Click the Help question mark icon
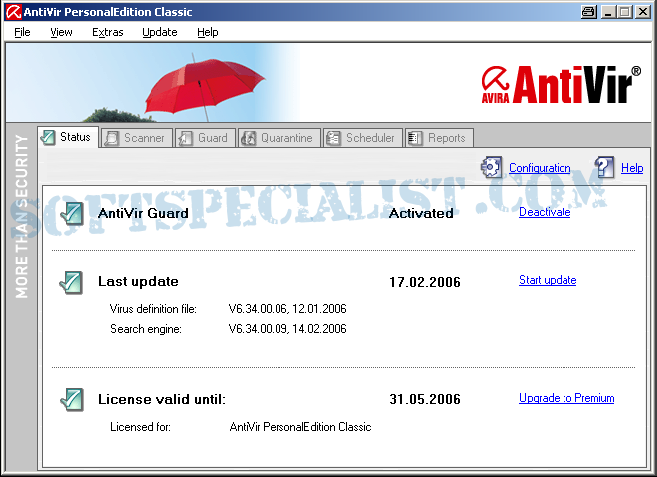The image size is (657, 477). click(604, 167)
